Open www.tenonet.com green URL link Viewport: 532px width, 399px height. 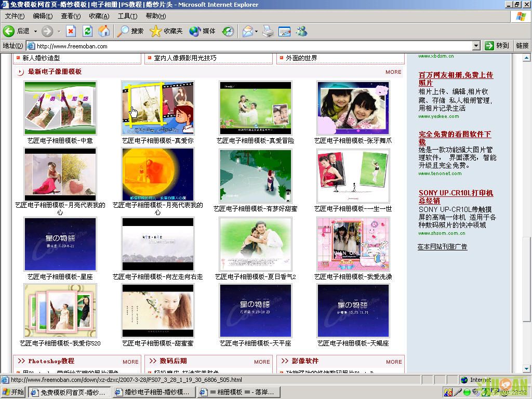point(440,174)
